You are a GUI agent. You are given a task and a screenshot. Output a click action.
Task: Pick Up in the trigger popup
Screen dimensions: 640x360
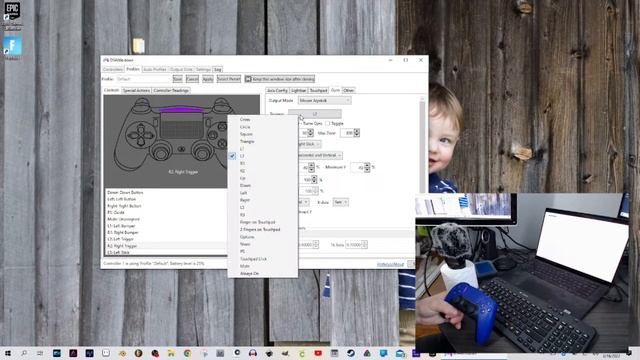(x=262, y=178)
